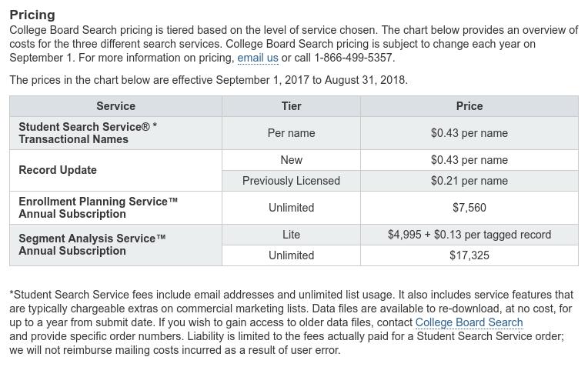Viewport: 588px width, 367px height.
Task: Select the Lite tier cell
Action: click(x=292, y=235)
